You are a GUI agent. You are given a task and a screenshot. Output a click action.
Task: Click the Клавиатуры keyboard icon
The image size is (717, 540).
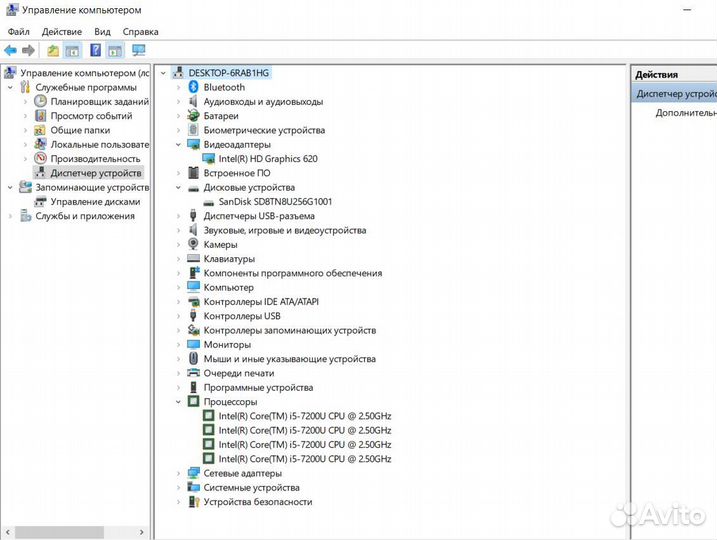[193, 258]
